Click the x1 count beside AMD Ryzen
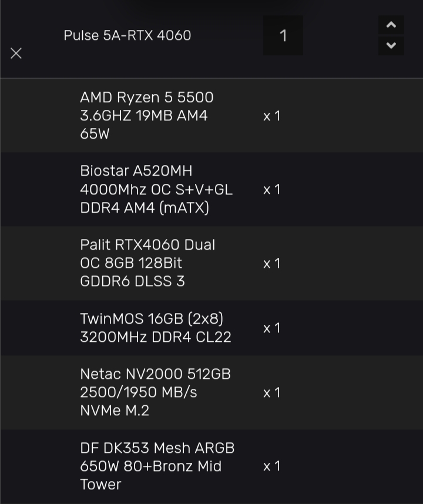The width and height of the screenshot is (423, 504). tap(272, 116)
